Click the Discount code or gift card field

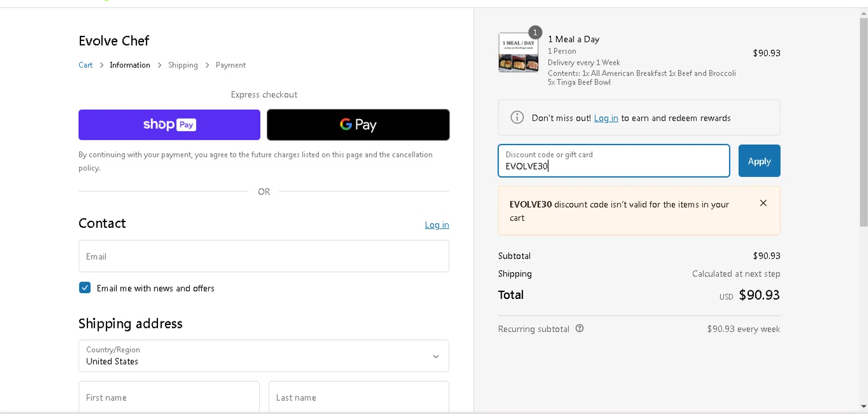click(614, 161)
